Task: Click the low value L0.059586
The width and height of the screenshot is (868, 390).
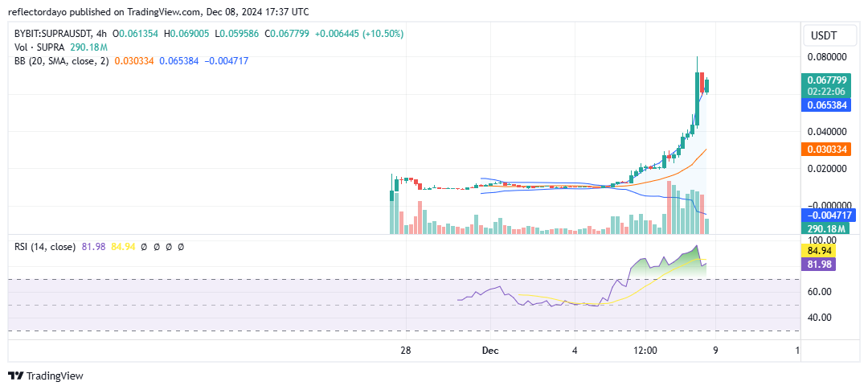Action: tap(236, 34)
